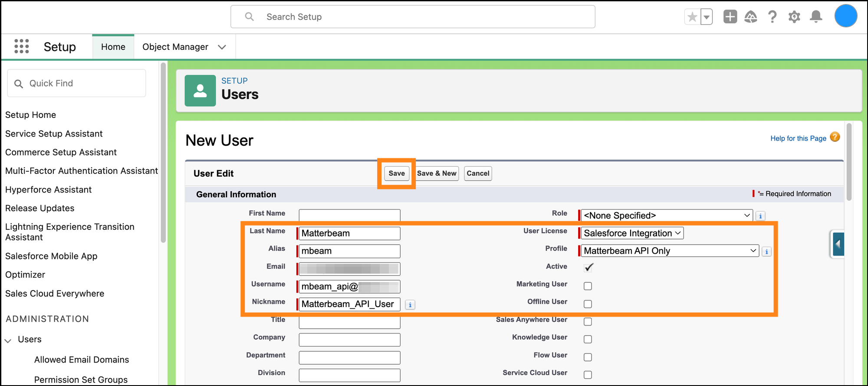This screenshot has width=868, height=386.
Task: Expand the collapsed right side panel arrow
Action: [838, 244]
